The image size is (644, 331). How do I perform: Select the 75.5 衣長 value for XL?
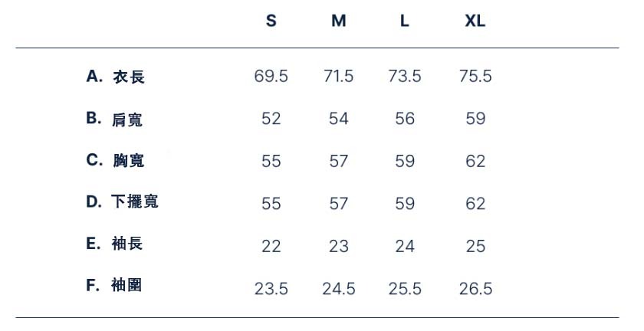point(475,77)
